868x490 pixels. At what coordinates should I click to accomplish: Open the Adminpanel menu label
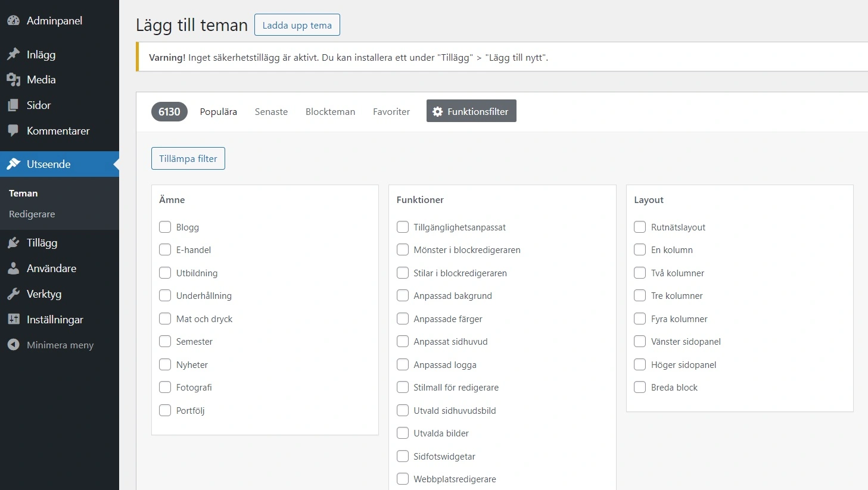tap(55, 21)
